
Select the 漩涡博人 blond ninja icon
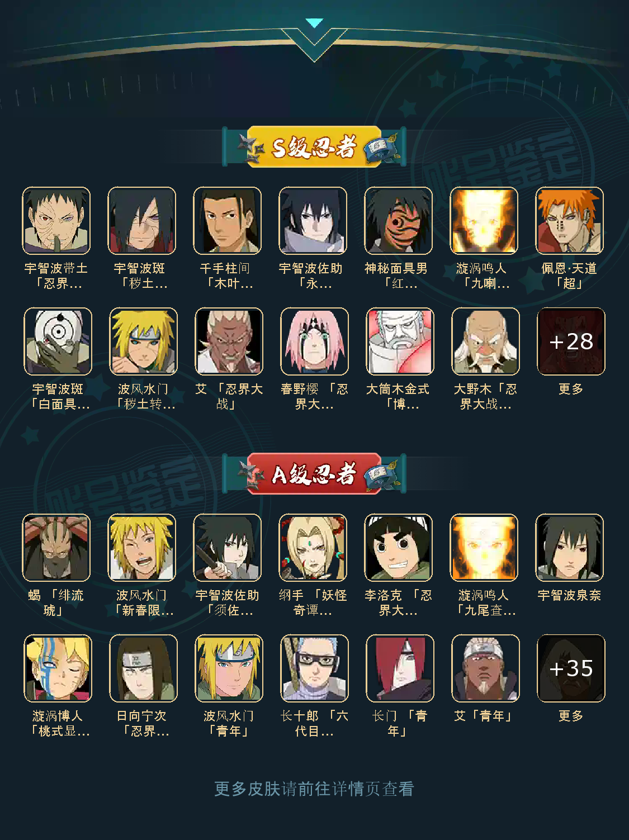coord(58,668)
